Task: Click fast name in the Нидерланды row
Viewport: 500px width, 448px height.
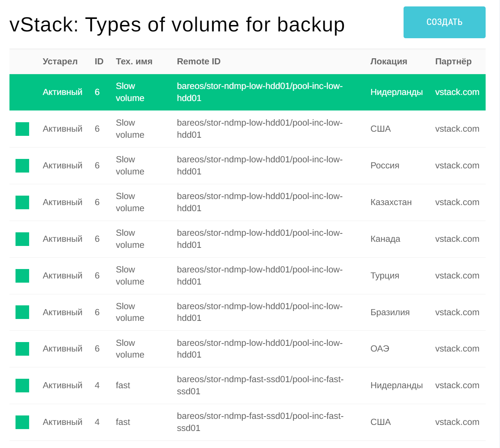Action: (123, 386)
